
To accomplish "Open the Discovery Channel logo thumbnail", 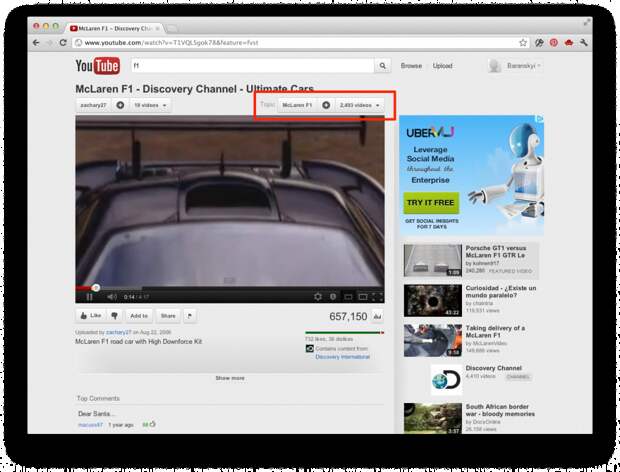I will click(446, 380).
